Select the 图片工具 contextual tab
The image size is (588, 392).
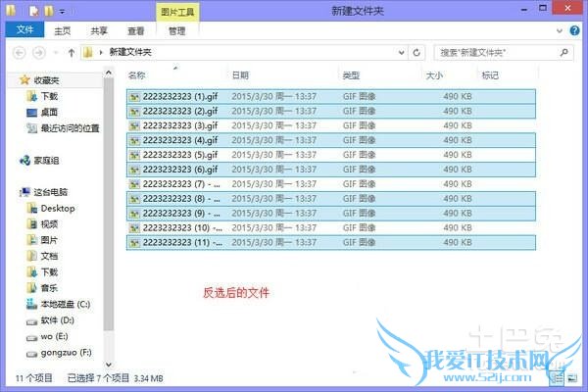(177, 12)
